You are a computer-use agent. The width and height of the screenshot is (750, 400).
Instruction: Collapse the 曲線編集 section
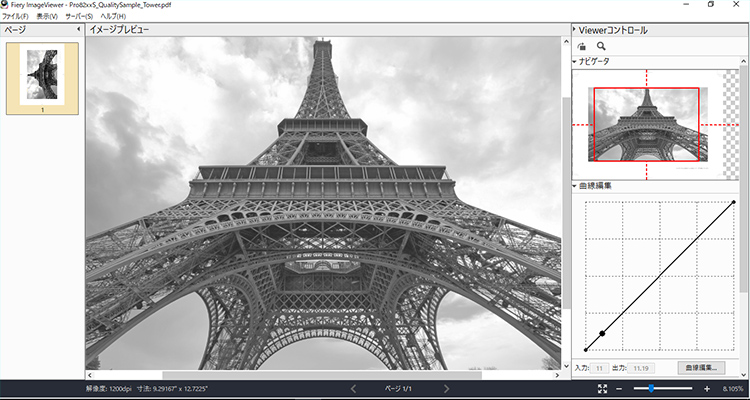(576, 185)
